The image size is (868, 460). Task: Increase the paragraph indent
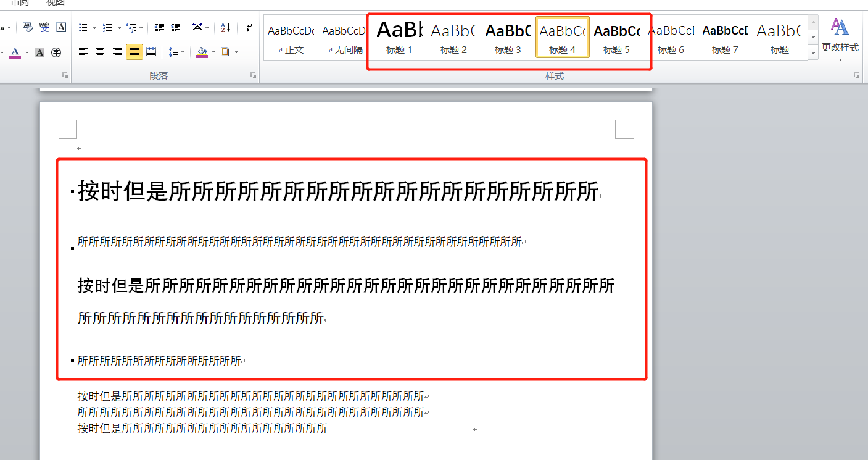(176, 28)
